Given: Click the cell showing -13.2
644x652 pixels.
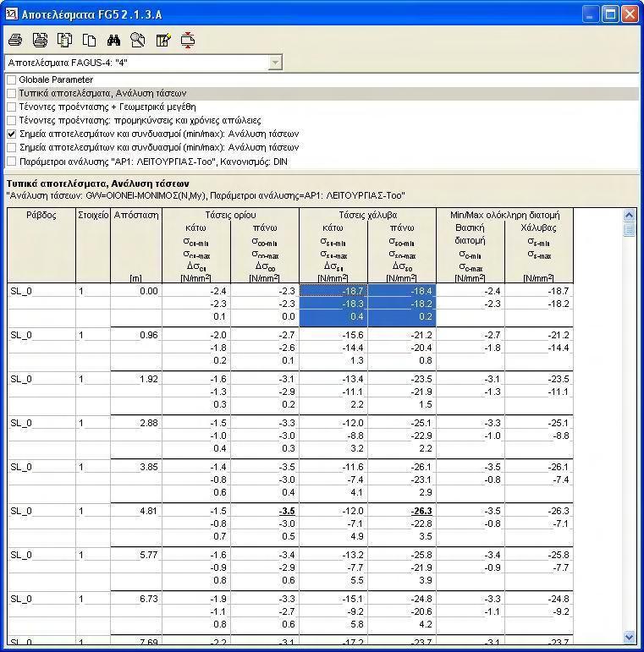Looking at the screenshot, I should (x=333, y=555).
